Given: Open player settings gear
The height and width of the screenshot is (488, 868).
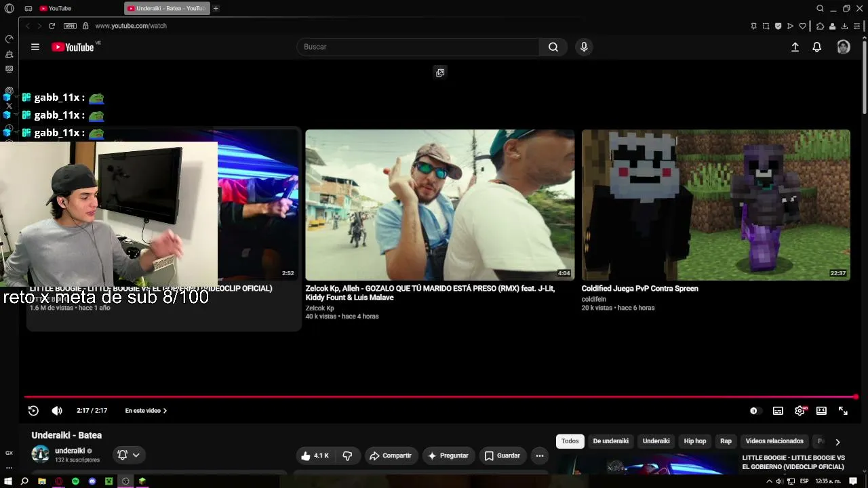Looking at the screenshot, I should pos(800,411).
